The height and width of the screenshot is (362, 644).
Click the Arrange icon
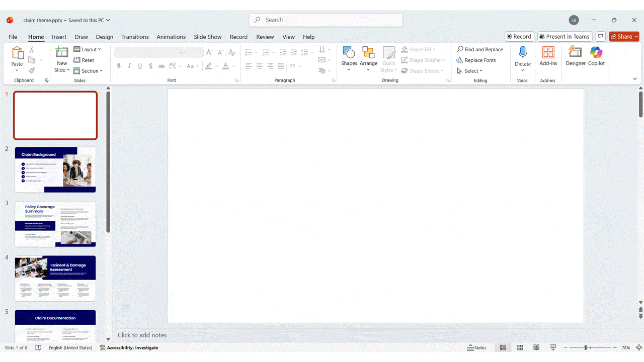pyautogui.click(x=369, y=56)
